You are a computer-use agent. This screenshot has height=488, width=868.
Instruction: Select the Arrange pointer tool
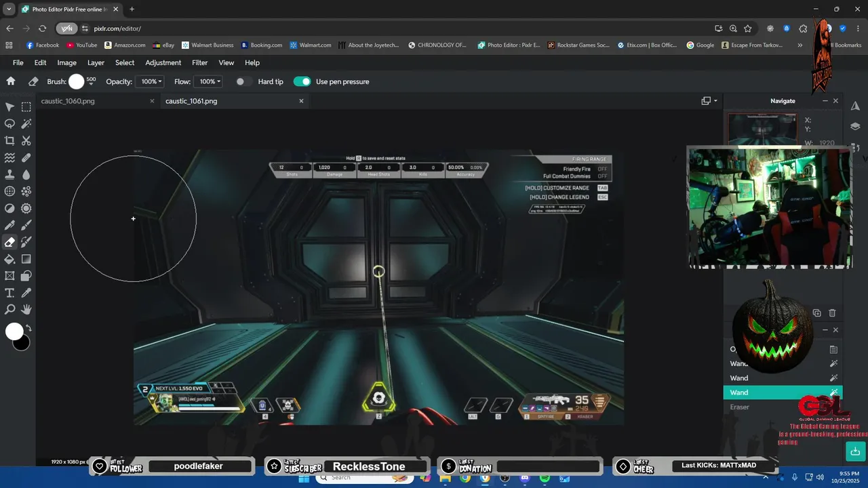[9, 107]
